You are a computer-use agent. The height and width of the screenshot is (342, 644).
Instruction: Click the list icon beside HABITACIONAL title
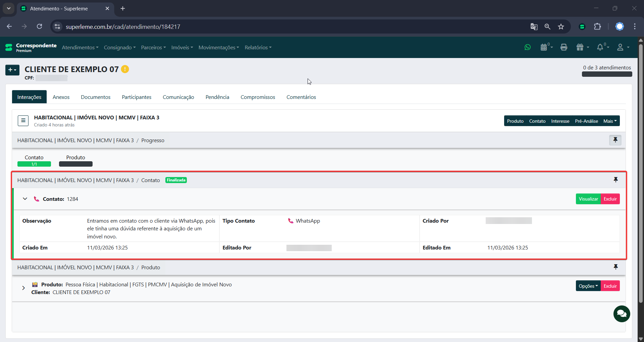[23, 120]
